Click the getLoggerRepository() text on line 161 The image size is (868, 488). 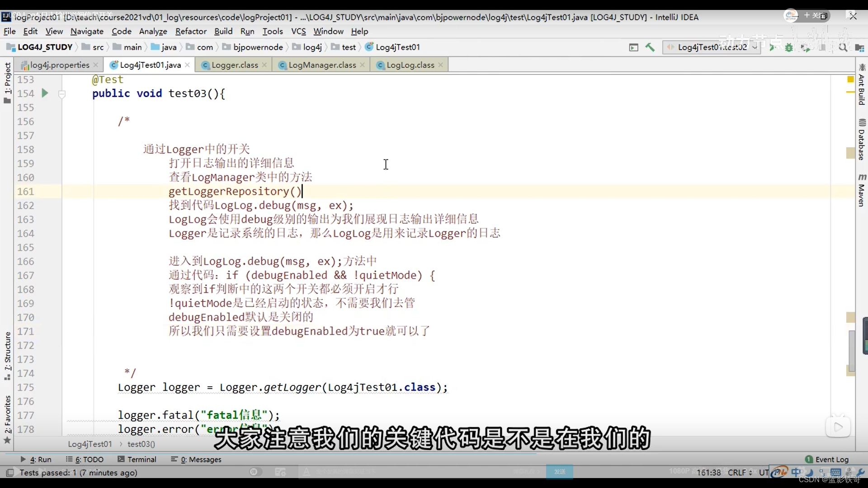[x=235, y=192]
